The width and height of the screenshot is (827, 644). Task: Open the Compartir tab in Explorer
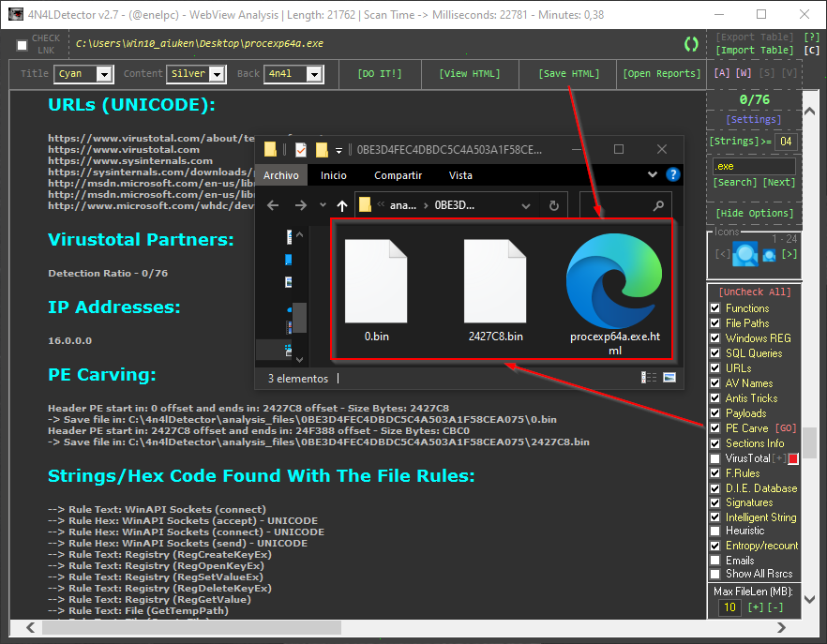(398, 175)
